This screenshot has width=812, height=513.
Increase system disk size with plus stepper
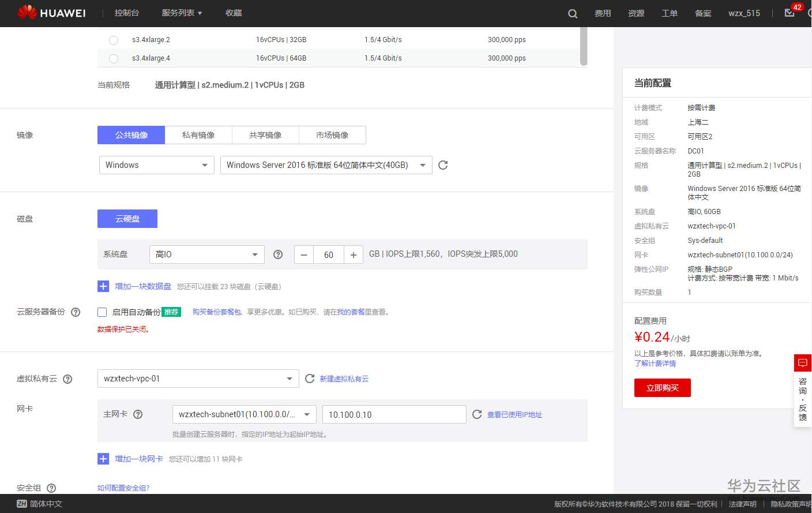click(x=354, y=254)
